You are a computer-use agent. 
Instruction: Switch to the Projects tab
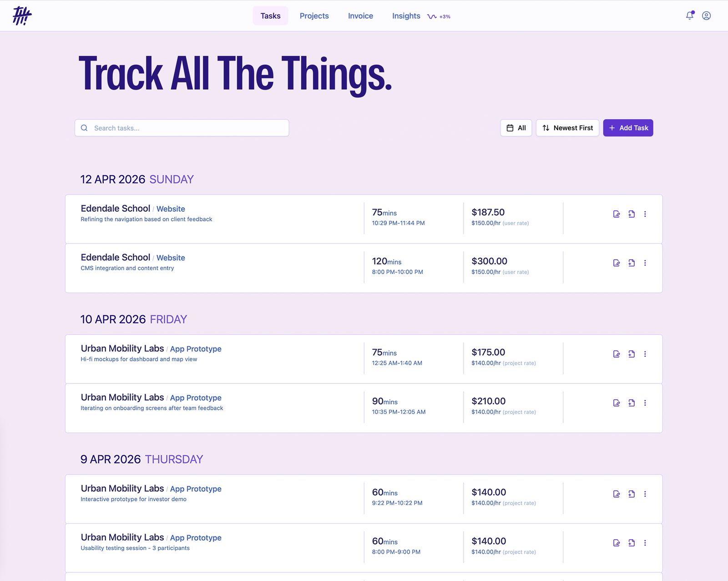pyautogui.click(x=314, y=15)
